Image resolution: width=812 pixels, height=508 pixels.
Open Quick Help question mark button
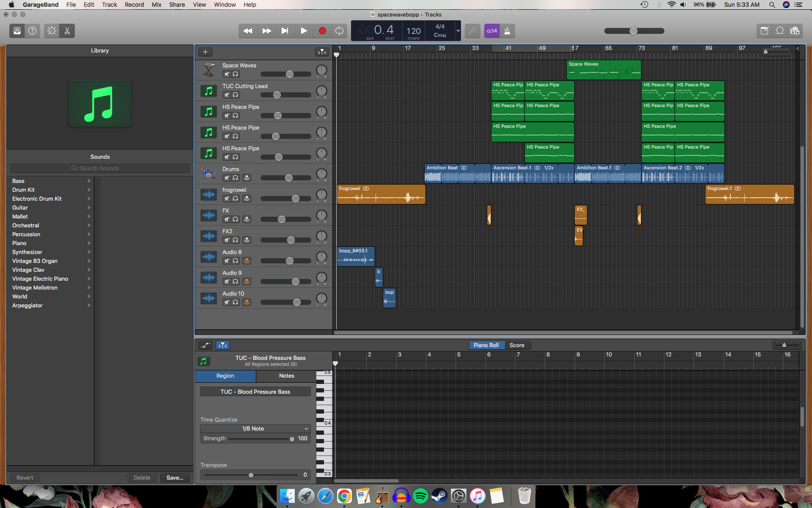point(33,31)
